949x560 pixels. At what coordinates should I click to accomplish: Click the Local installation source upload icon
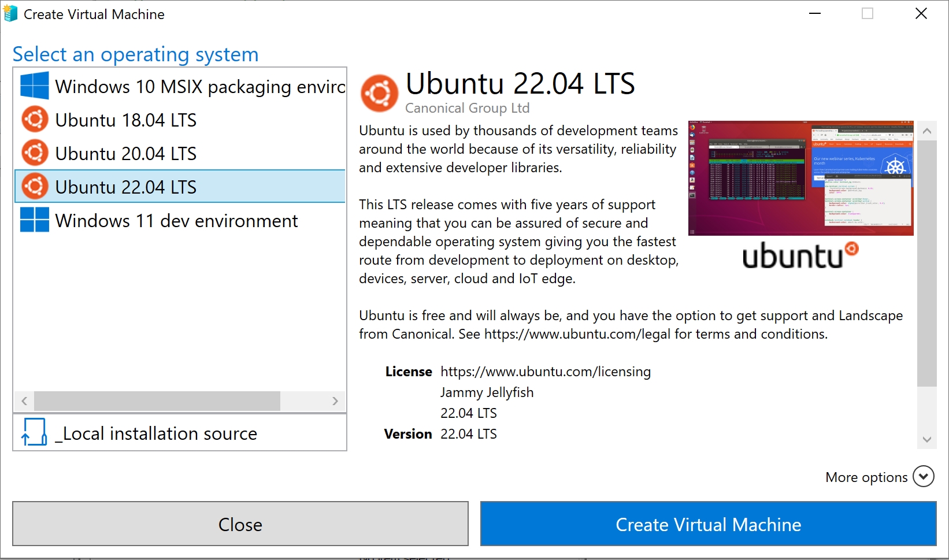click(34, 432)
